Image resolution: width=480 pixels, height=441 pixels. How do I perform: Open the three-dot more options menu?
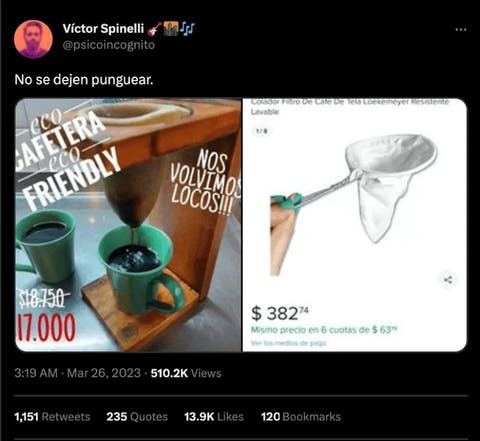pos(461,29)
